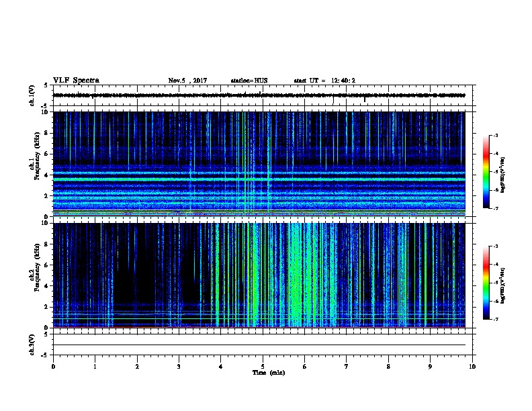The height and width of the screenshot is (411, 532).
Task: Click the ch.1(V) waveform axis label
Action: (x=32, y=95)
